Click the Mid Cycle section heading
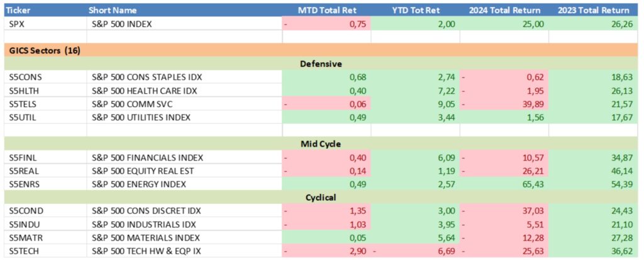Image resolution: width=644 pixels, height=260 pixels. click(x=321, y=144)
